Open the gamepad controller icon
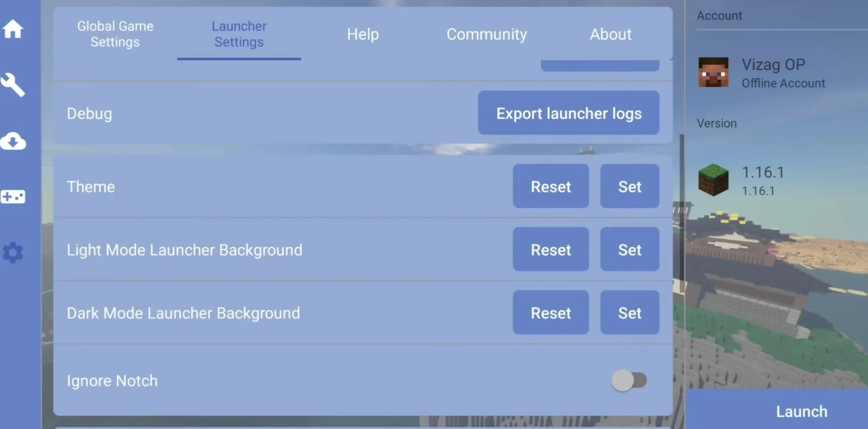 click(x=13, y=197)
